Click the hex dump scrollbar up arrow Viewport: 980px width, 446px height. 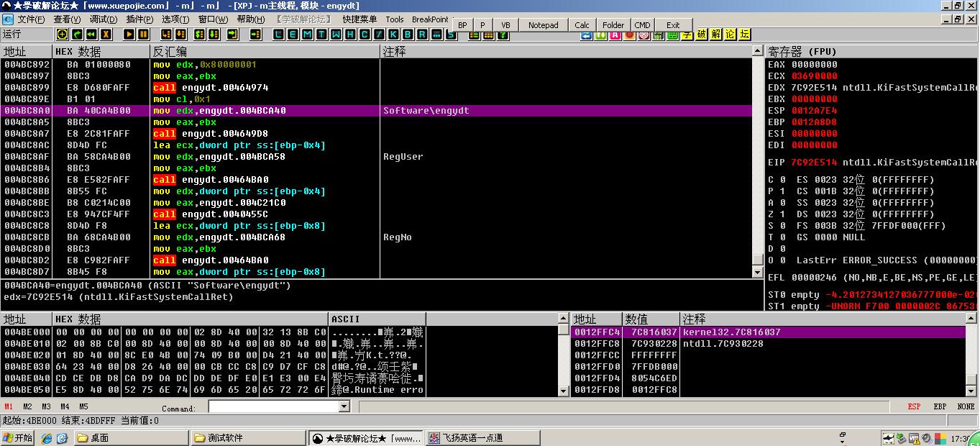pyautogui.click(x=564, y=319)
